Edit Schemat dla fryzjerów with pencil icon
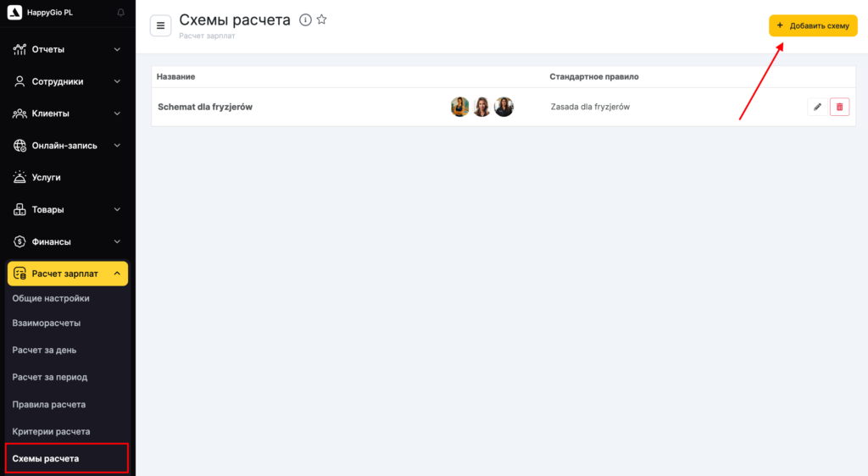The width and height of the screenshot is (868, 476). pos(817,107)
